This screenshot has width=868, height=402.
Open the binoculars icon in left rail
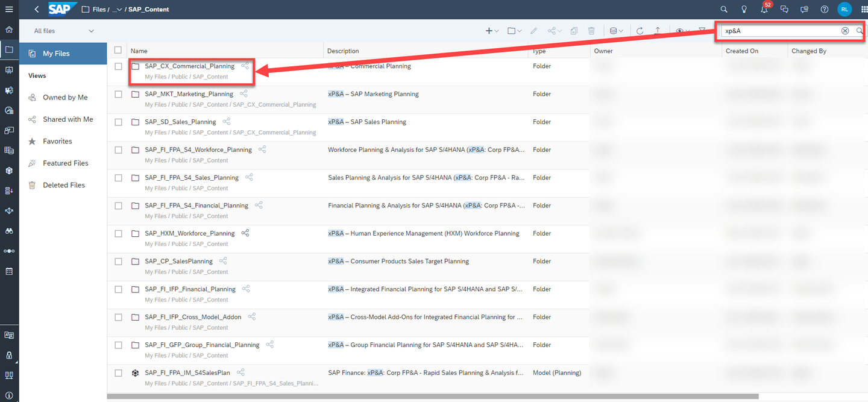(x=9, y=231)
